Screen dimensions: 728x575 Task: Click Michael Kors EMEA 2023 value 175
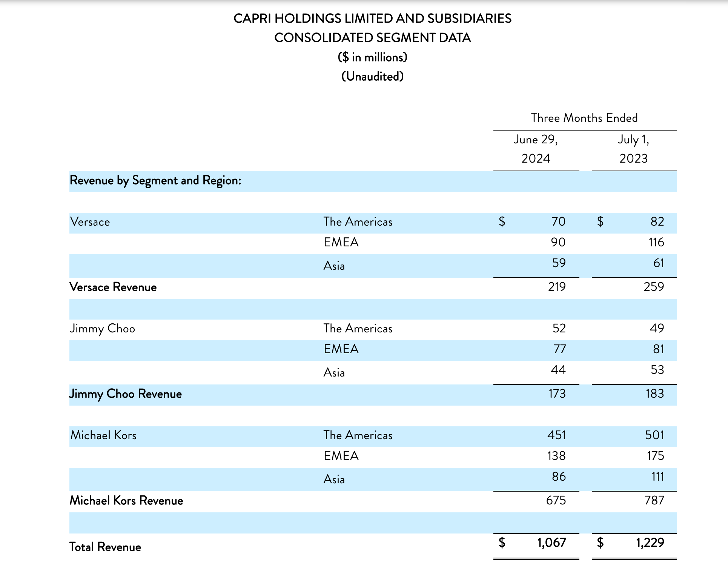[x=656, y=456]
